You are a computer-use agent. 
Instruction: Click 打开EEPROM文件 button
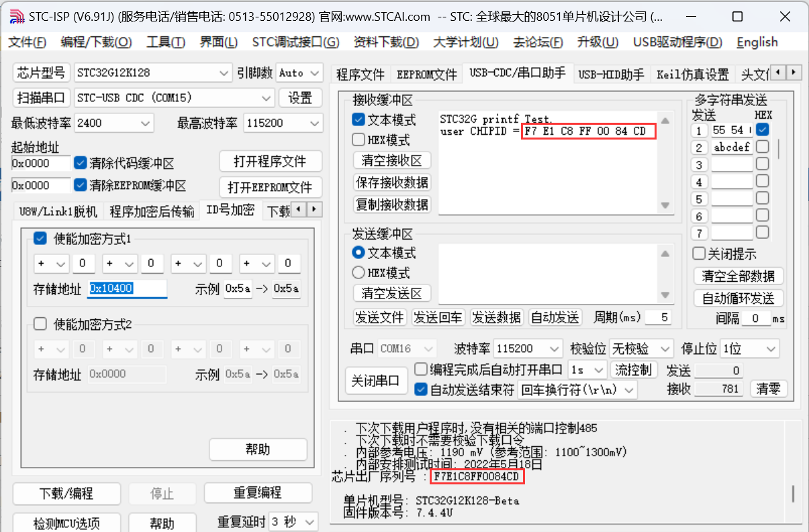(271, 187)
